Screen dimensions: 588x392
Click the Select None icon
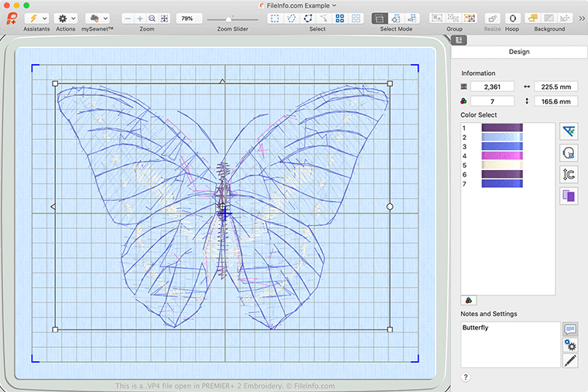point(356,19)
